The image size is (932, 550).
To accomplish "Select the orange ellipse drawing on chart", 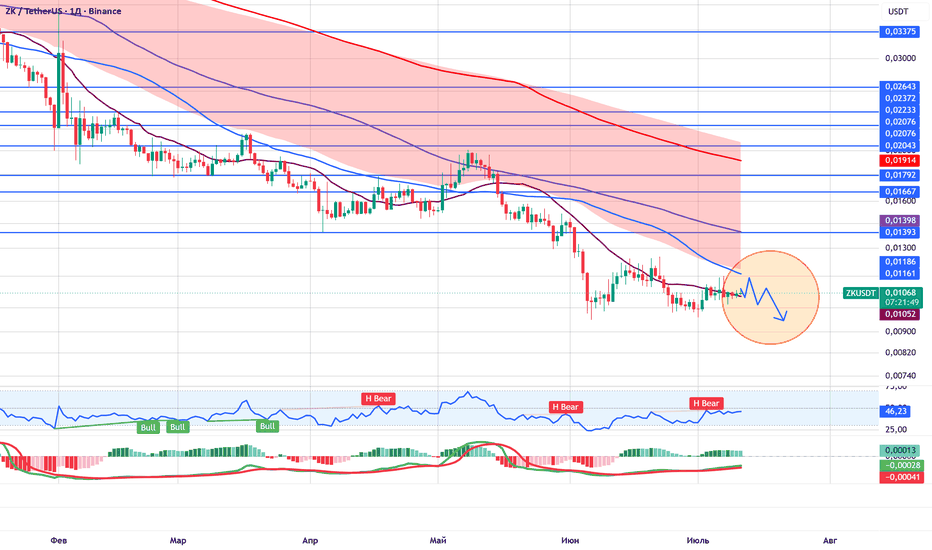I will coord(770,297).
